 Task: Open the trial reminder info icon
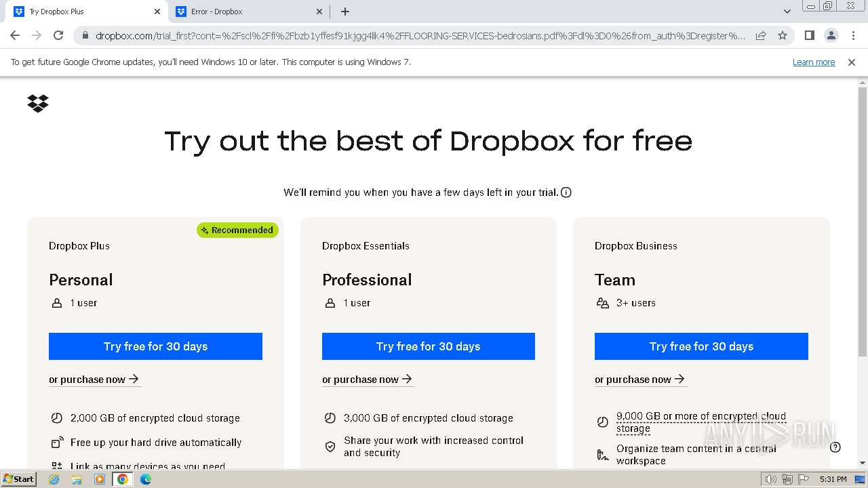pos(566,192)
